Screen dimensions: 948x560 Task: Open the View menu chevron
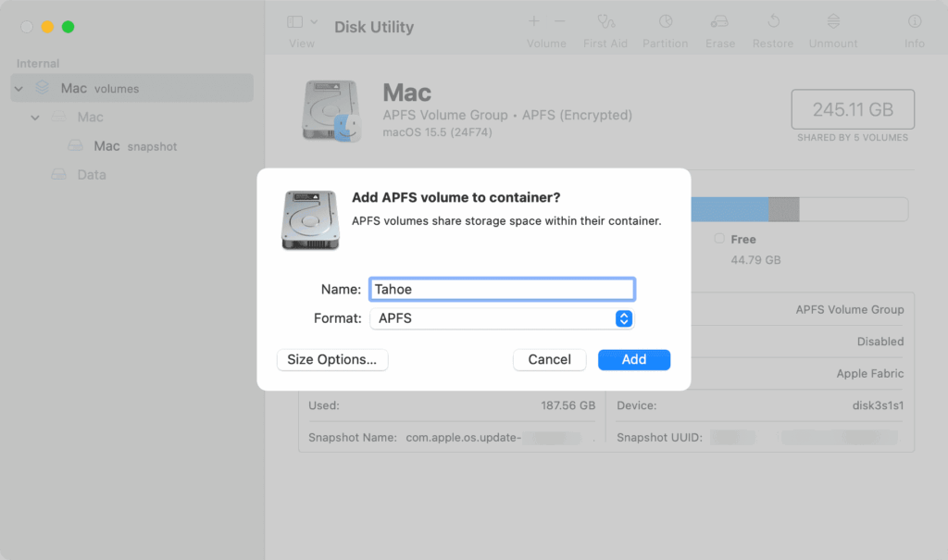coord(314,22)
